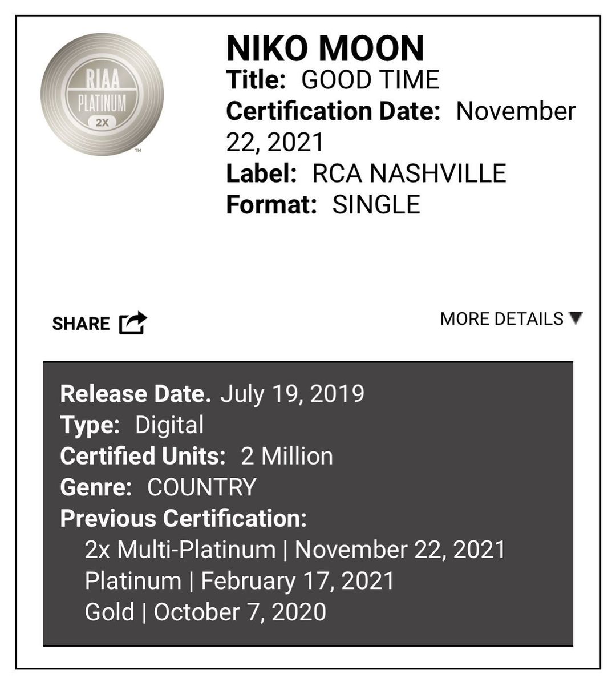Screen dimensions: 616x686
Task: Click the COUNTRY genre value
Action: coord(201,487)
